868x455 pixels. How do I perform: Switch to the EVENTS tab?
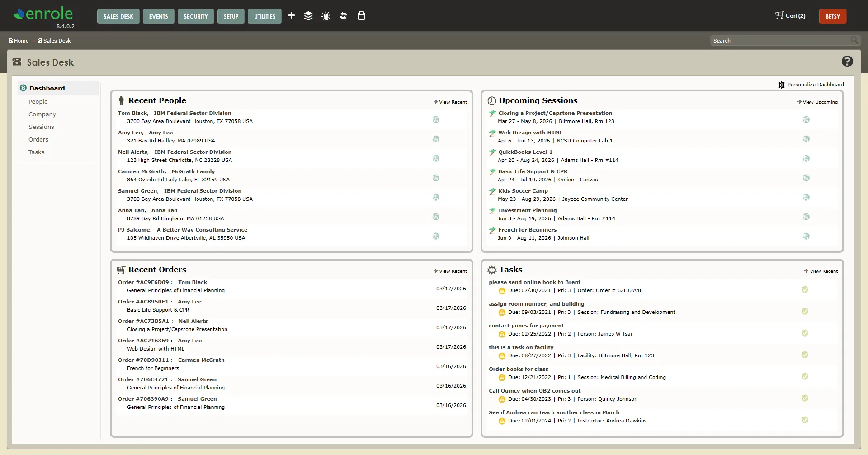coord(158,16)
